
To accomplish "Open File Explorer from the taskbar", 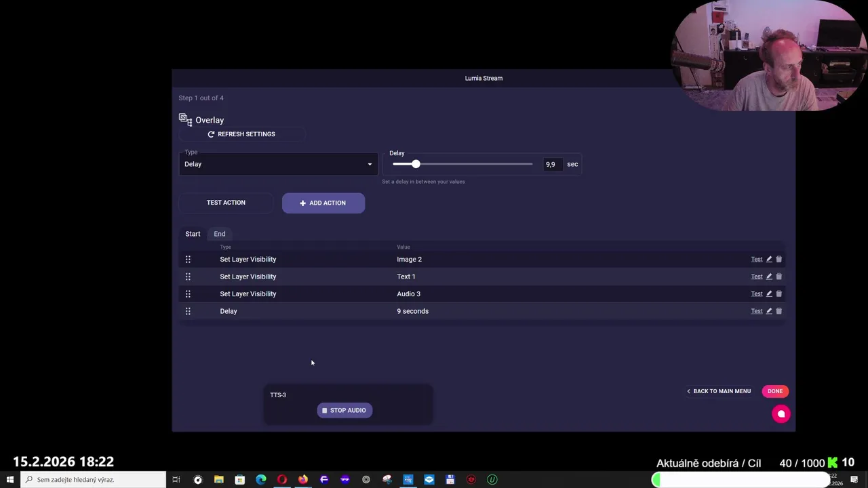I will pyautogui.click(x=218, y=479).
